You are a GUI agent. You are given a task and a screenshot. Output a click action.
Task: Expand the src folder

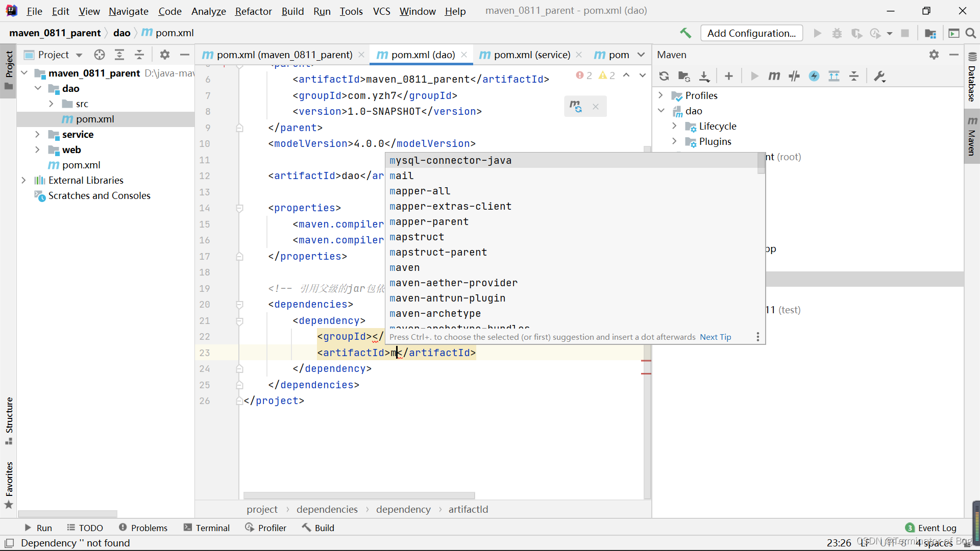click(51, 104)
